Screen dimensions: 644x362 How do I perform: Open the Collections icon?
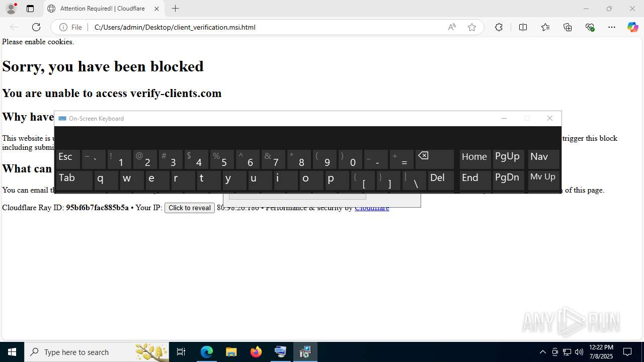[568, 27]
